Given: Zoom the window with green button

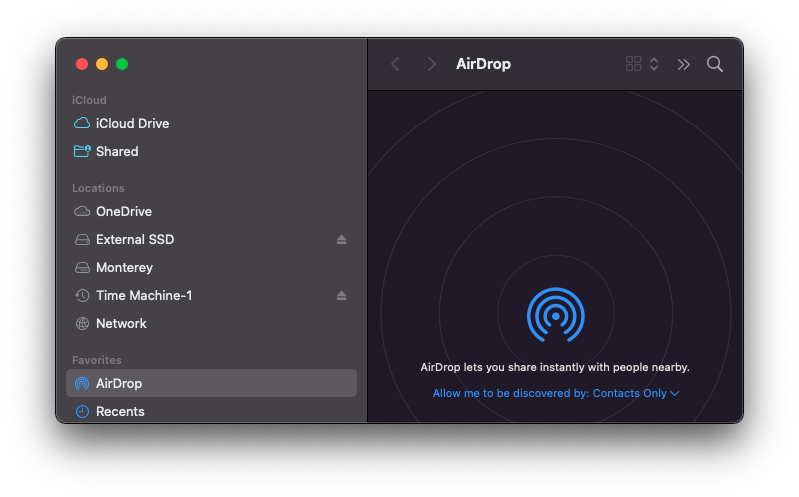Looking at the screenshot, I should tap(122, 64).
